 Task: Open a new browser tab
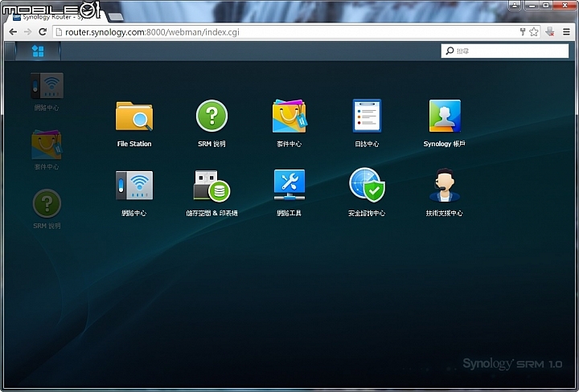[x=116, y=17]
